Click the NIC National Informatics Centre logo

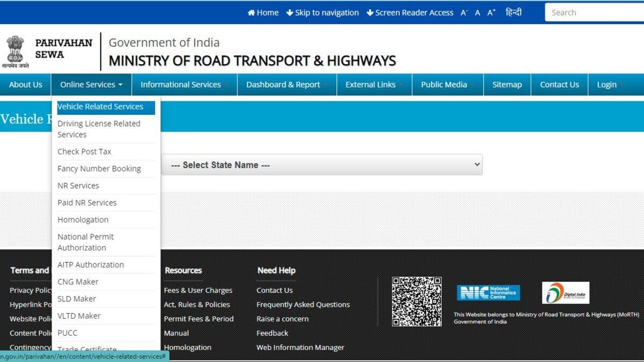point(488,293)
